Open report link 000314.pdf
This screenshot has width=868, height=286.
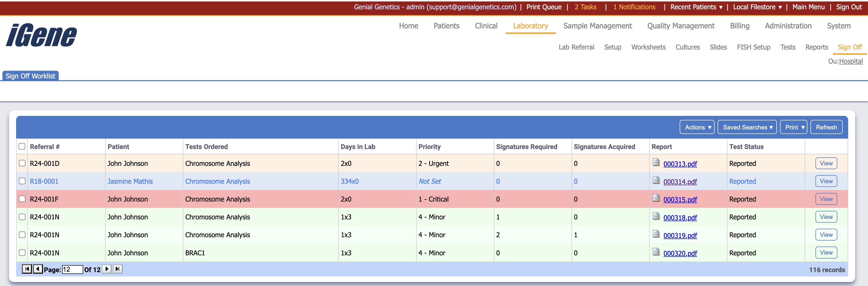pyautogui.click(x=680, y=181)
